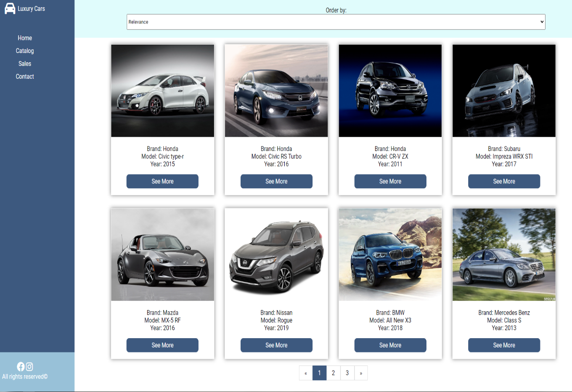The width and height of the screenshot is (572, 392).
Task: Select the Honda Civic type-r car photo
Action: tap(162, 91)
